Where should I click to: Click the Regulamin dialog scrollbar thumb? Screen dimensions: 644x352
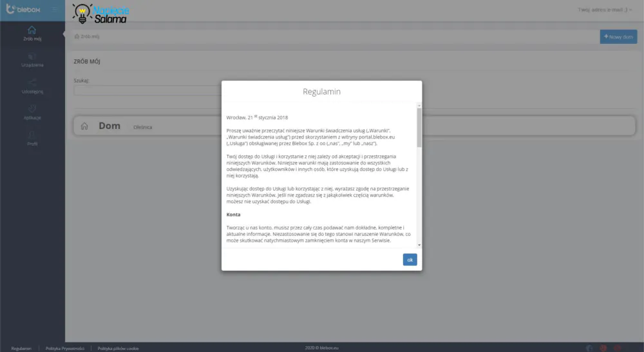(x=419, y=128)
